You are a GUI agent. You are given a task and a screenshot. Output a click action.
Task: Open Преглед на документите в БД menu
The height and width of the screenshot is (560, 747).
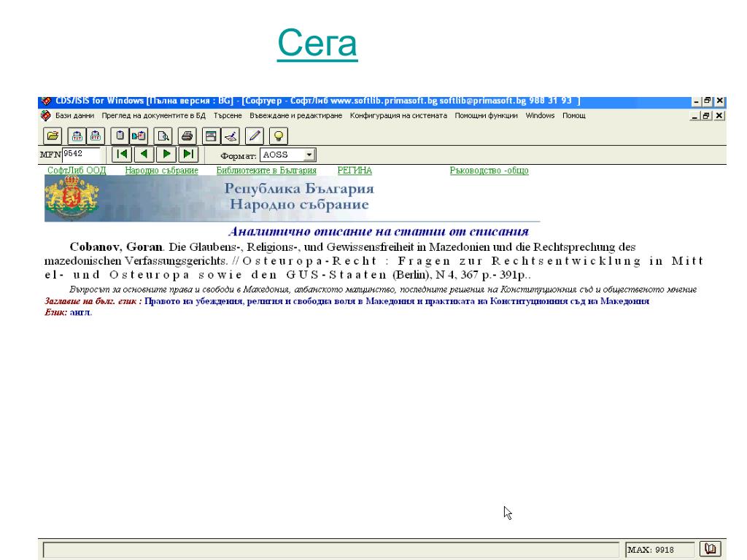tap(153, 116)
